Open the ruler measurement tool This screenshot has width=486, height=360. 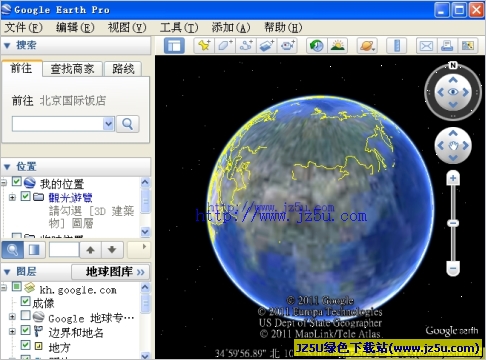396,45
